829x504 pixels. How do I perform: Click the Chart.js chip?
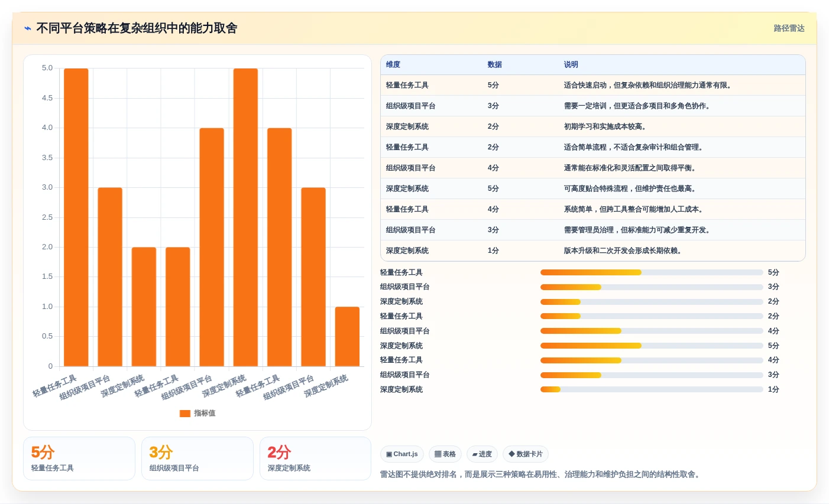tap(402, 454)
